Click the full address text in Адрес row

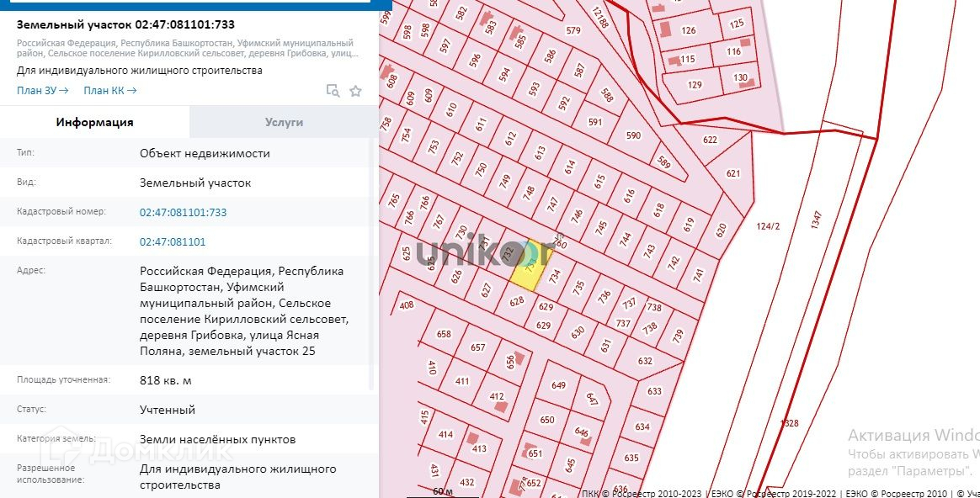coord(244,311)
